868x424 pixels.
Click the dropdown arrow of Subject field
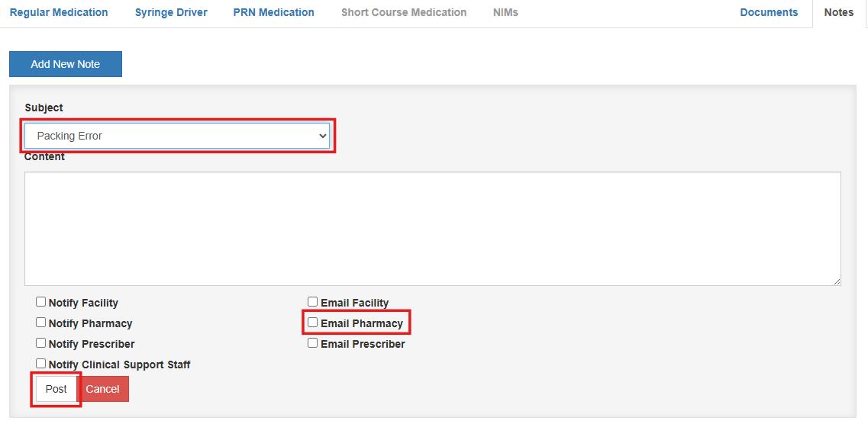pos(323,136)
